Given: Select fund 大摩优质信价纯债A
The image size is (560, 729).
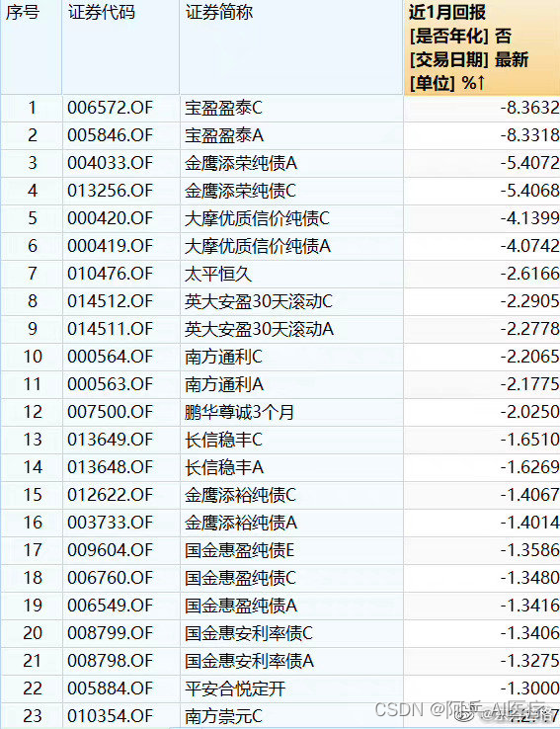Looking at the screenshot, I should [x=258, y=246].
